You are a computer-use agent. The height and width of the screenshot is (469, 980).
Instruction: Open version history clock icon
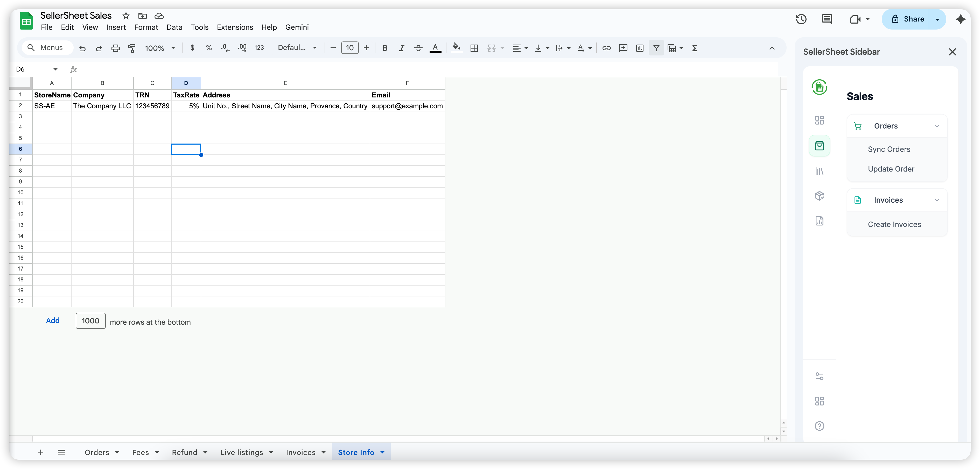pyautogui.click(x=801, y=19)
